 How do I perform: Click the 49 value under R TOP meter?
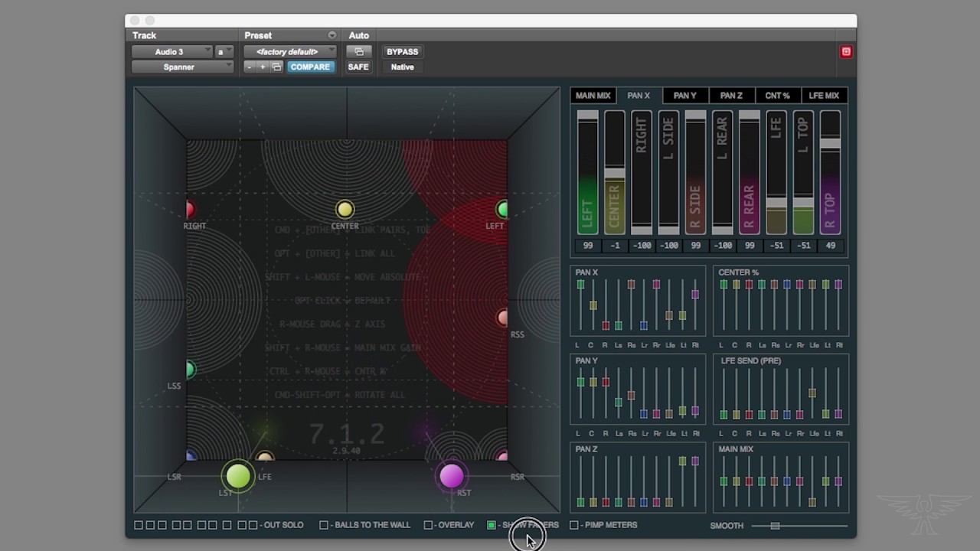(831, 246)
